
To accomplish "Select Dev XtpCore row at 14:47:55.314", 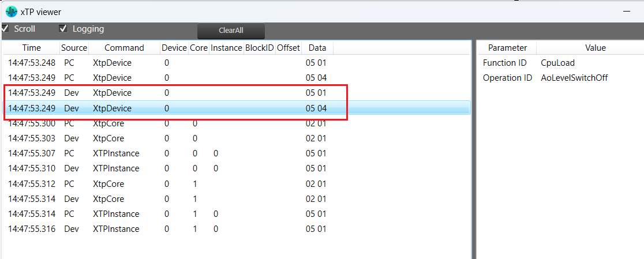I will pos(237,198).
